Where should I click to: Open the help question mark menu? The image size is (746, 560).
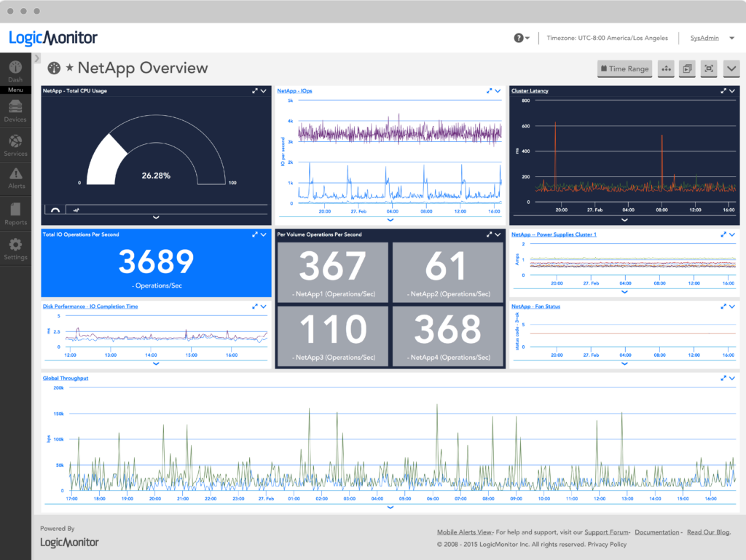tap(519, 36)
